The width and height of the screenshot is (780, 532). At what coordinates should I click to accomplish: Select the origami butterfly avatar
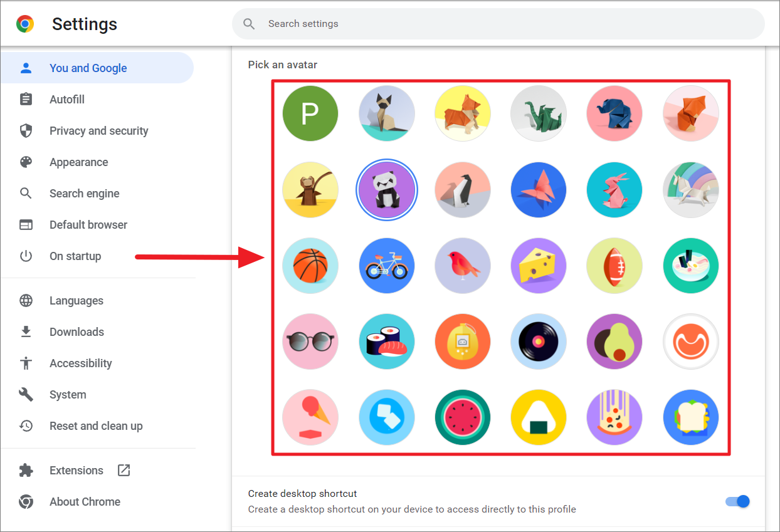[x=539, y=190]
